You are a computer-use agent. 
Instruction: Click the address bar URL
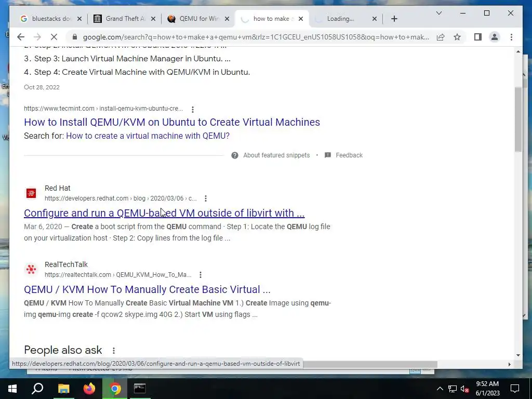(x=256, y=37)
